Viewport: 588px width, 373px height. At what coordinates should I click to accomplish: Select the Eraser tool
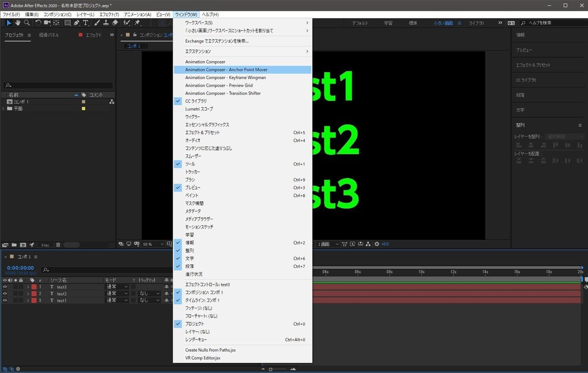[x=115, y=22]
